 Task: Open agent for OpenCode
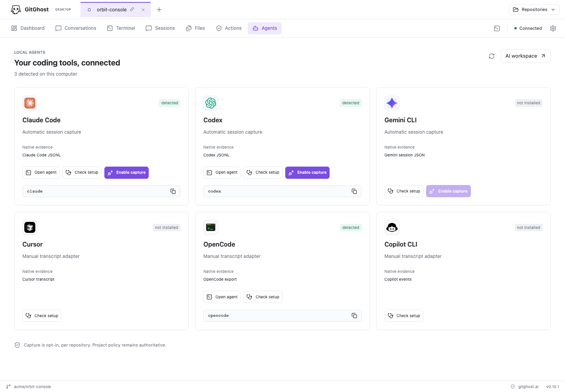222,297
